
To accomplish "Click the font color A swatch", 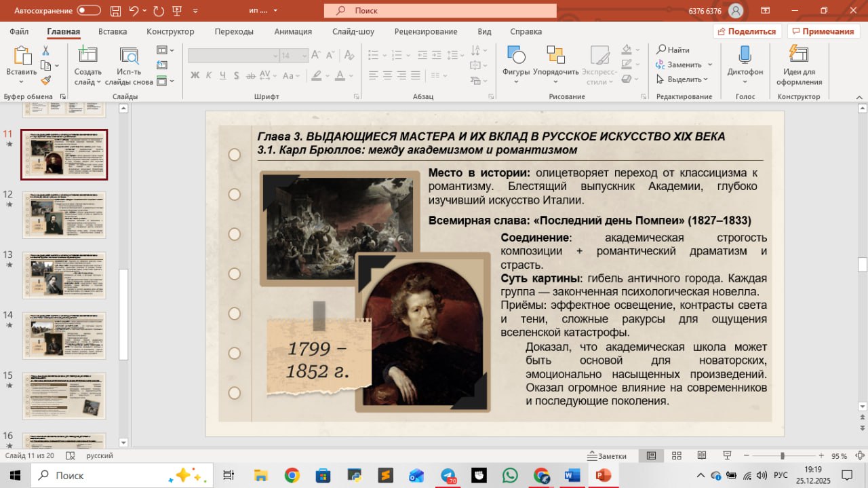I will tap(341, 75).
